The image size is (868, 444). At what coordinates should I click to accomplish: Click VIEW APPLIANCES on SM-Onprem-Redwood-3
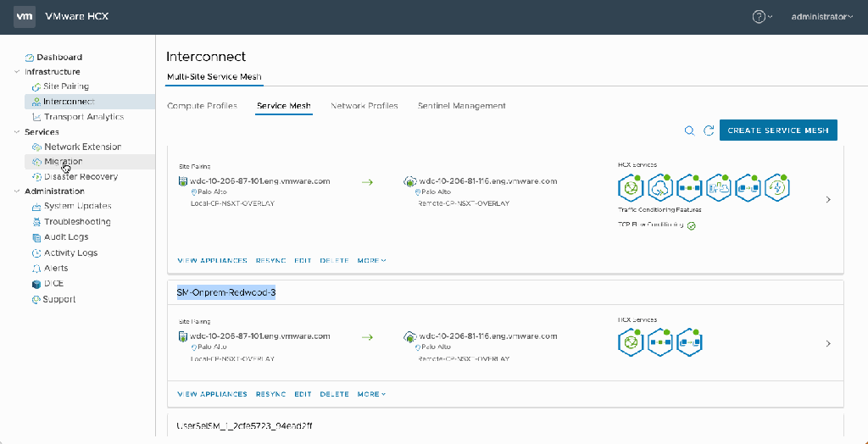click(212, 394)
